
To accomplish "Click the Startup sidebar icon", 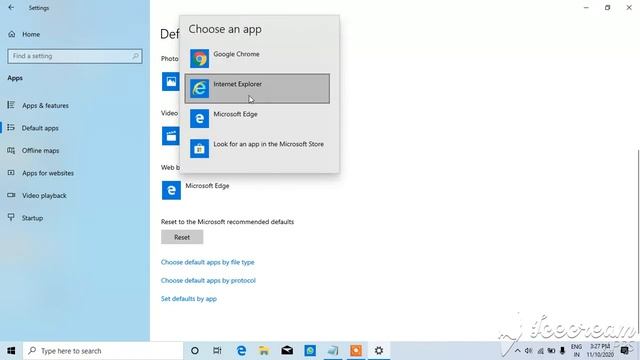I will [11, 218].
